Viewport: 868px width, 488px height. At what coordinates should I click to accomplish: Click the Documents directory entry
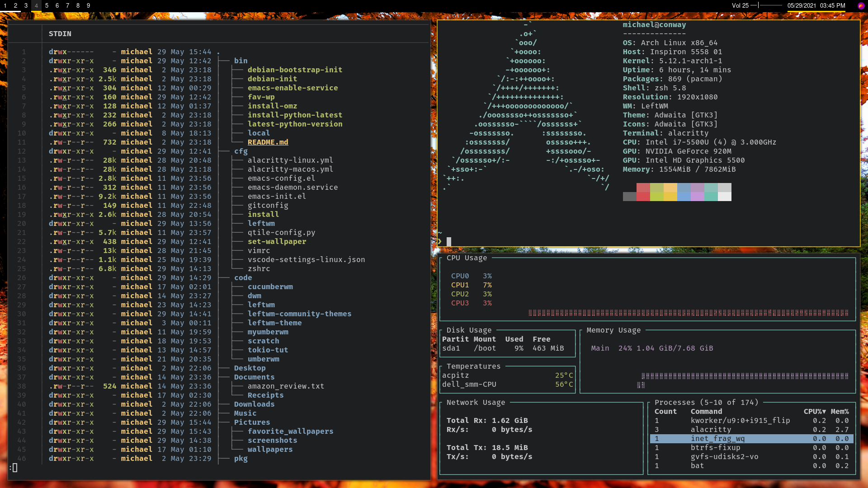point(254,377)
